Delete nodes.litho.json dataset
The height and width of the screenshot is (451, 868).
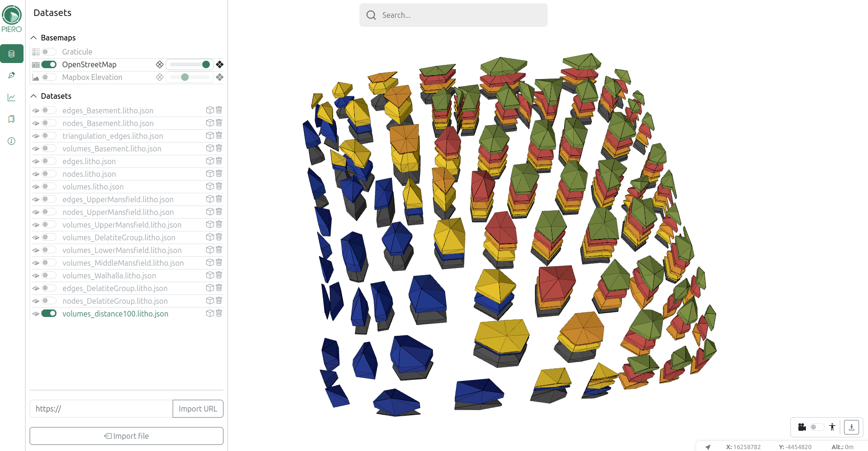tap(219, 174)
